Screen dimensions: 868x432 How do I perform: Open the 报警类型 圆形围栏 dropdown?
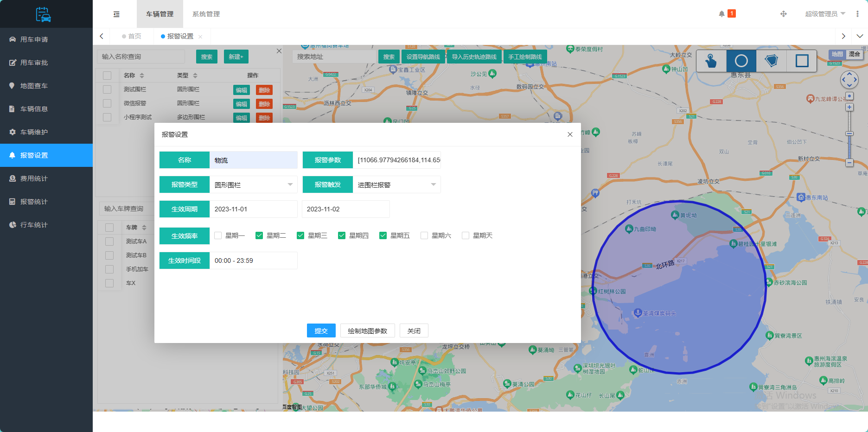(x=254, y=184)
